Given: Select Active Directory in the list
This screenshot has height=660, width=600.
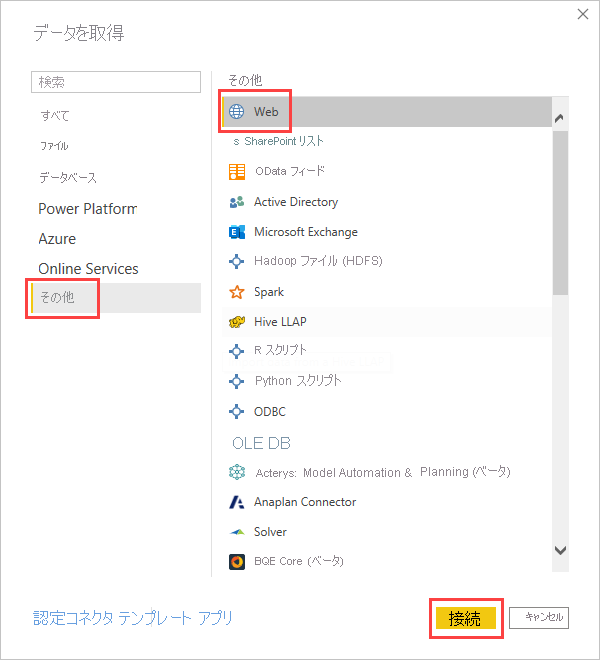Looking at the screenshot, I should point(296,202).
